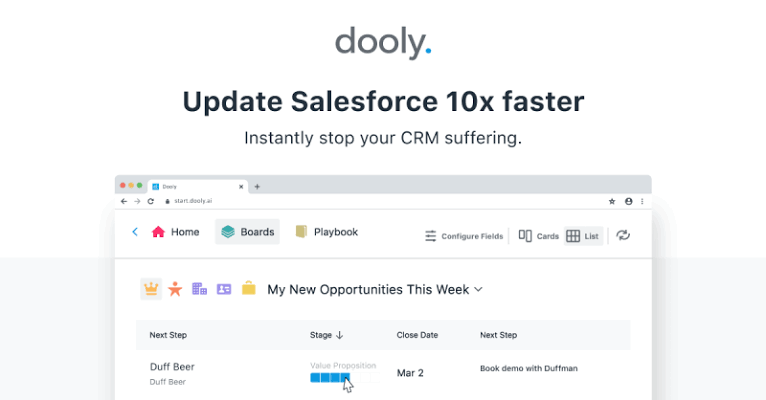Open Configure Fields
766x400 pixels.
click(464, 236)
